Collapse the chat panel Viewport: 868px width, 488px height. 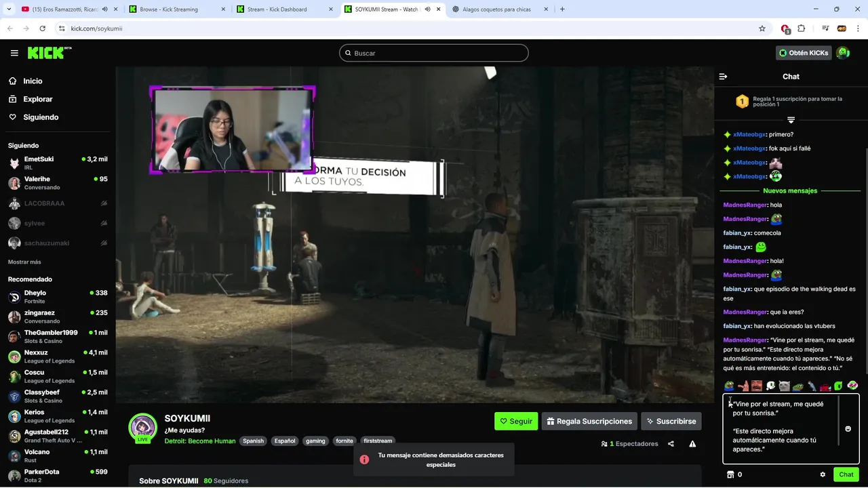pyautogui.click(x=723, y=77)
